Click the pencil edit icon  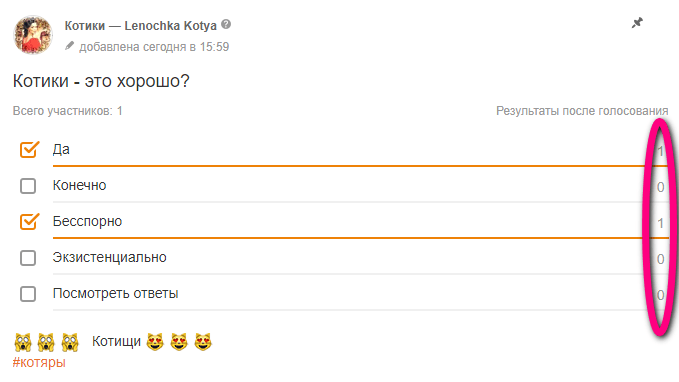69,46
